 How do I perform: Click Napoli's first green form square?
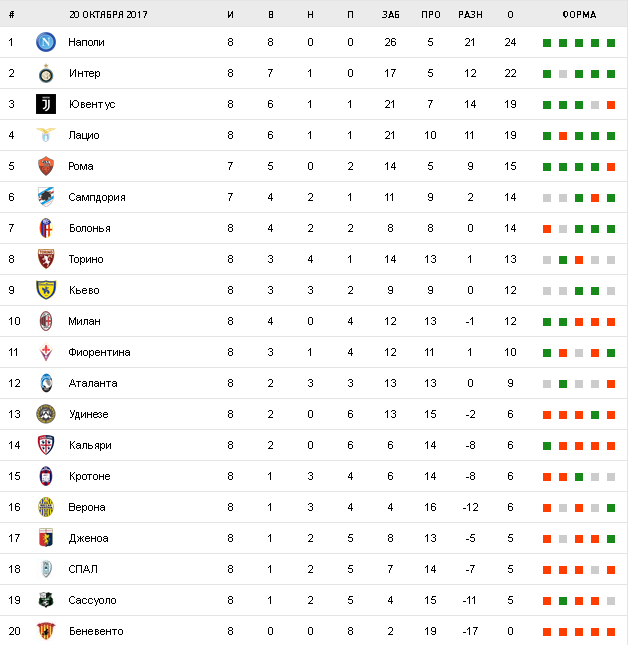(x=547, y=43)
